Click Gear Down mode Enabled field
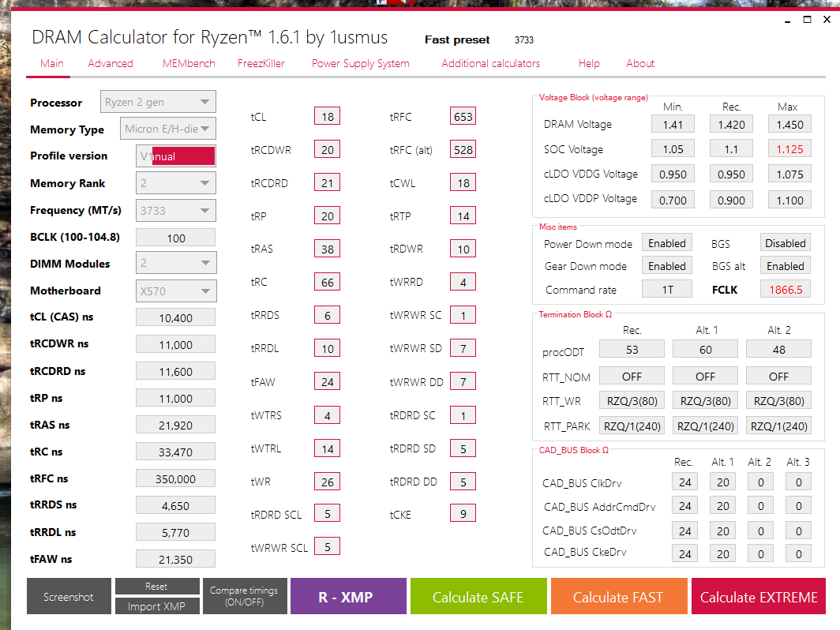Viewport: 840px width, 630px height. 667,266
